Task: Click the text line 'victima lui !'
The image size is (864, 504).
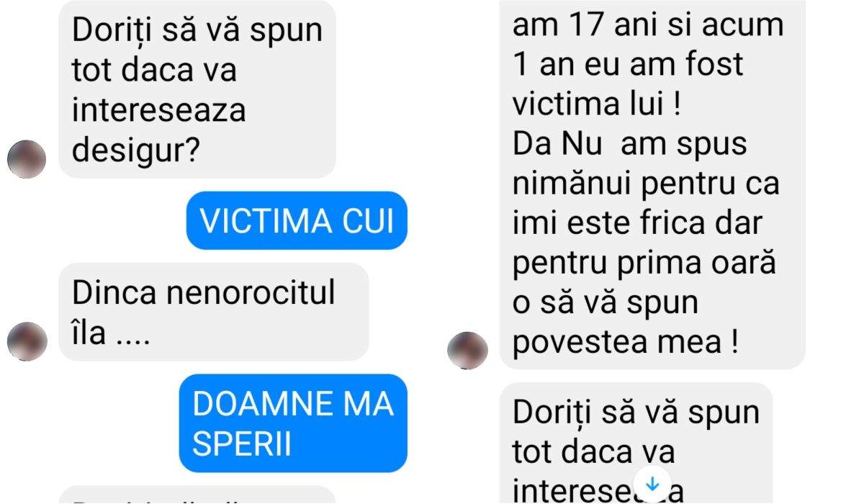Action: 596,105
